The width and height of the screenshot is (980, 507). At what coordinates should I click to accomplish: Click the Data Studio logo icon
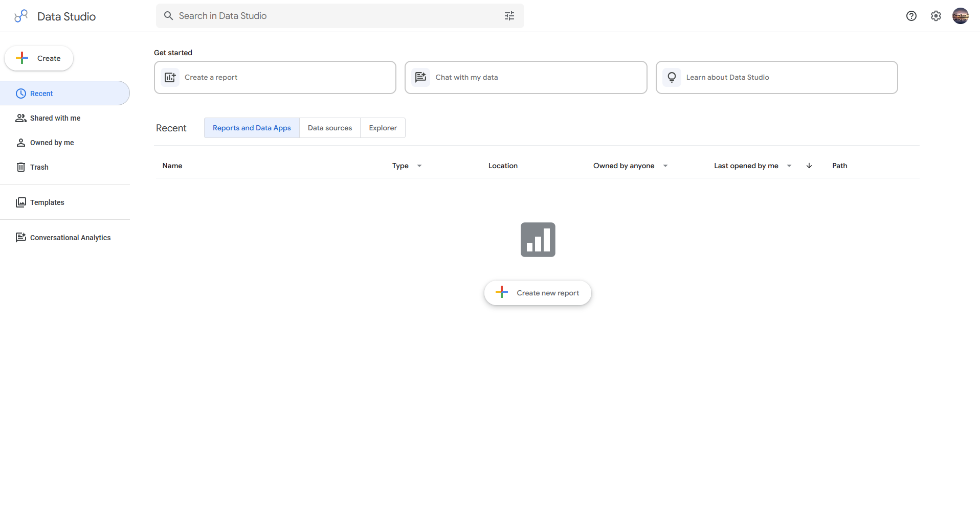(21, 16)
